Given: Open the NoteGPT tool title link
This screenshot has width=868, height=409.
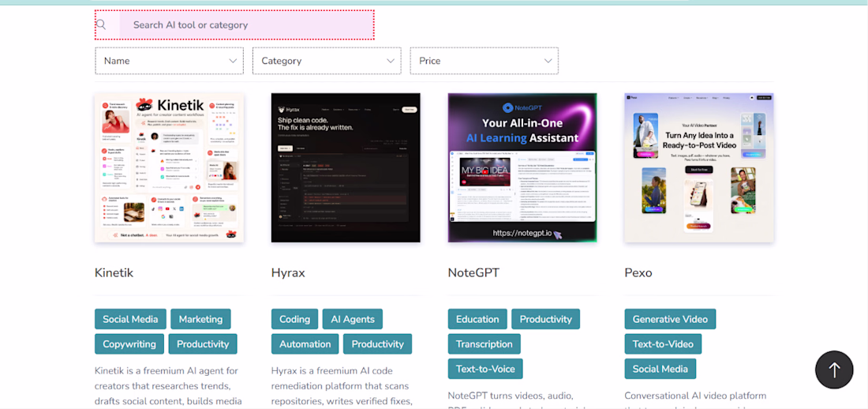Looking at the screenshot, I should (x=474, y=272).
